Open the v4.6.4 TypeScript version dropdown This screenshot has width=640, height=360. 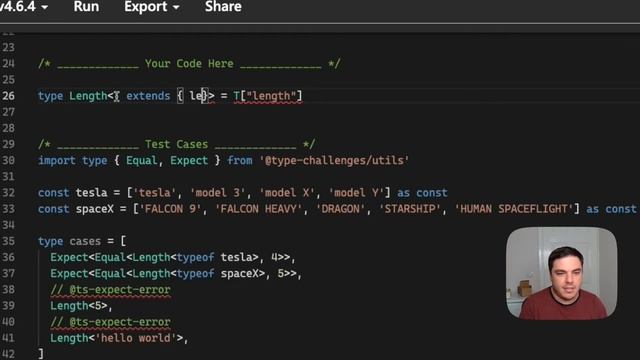24,7
